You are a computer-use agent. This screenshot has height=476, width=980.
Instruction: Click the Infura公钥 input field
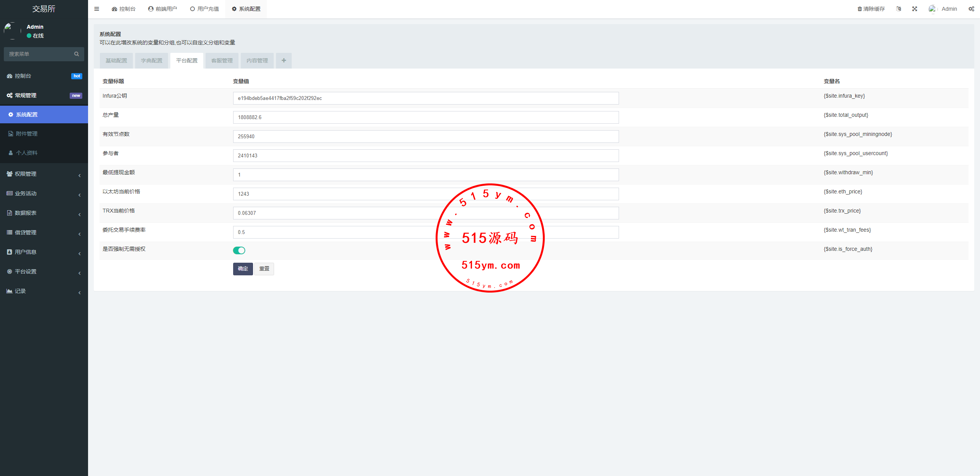click(426, 98)
